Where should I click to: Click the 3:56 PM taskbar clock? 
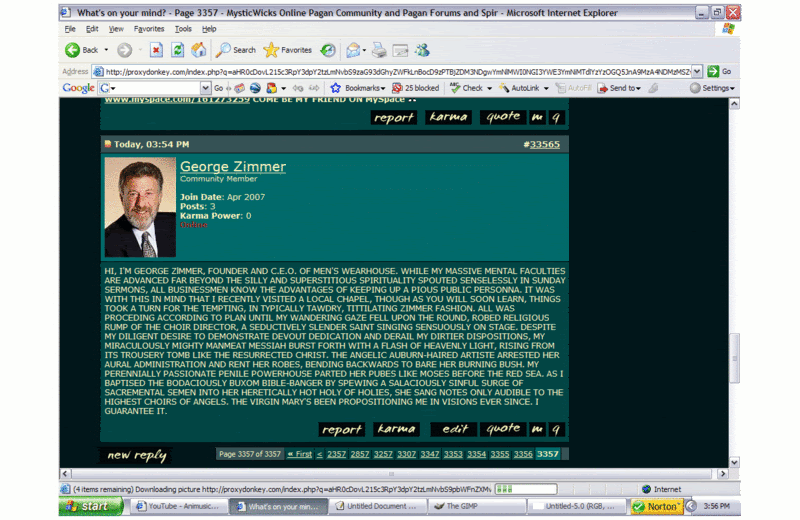[716, 506]
